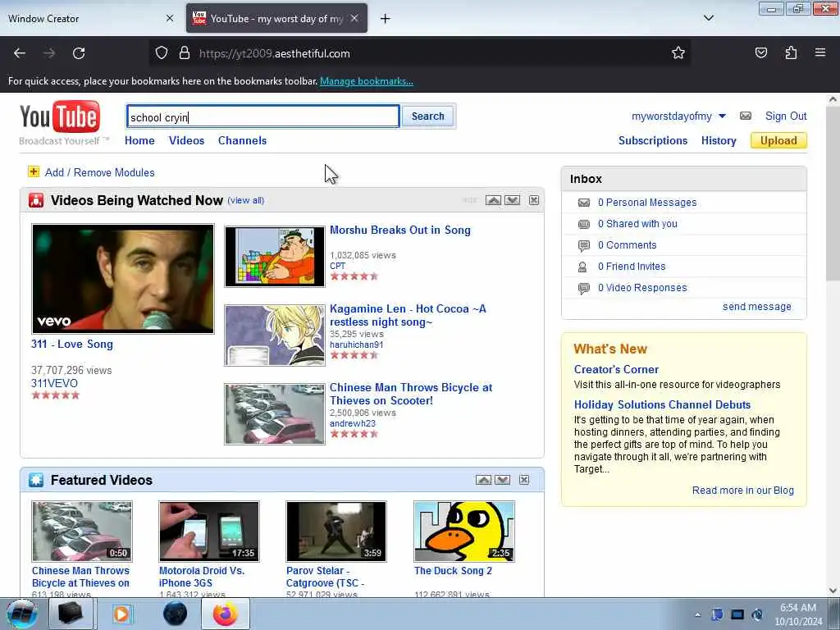
Task: Open the Videos navigation link
Action: 186,140
